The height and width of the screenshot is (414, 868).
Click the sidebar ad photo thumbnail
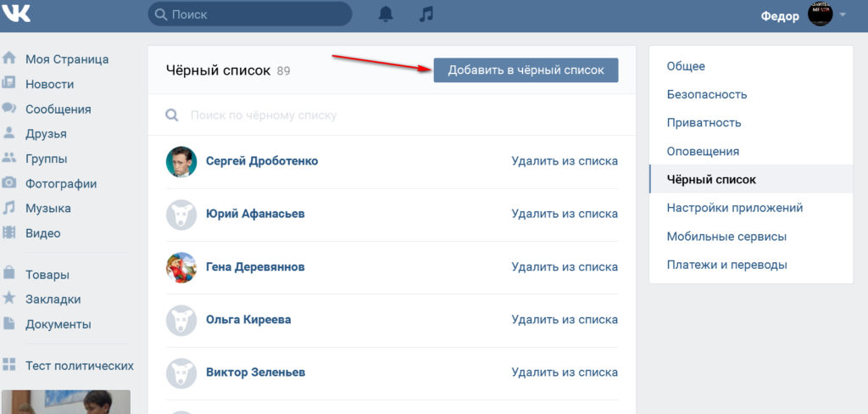pyautogui.click(x=66, y=402)
